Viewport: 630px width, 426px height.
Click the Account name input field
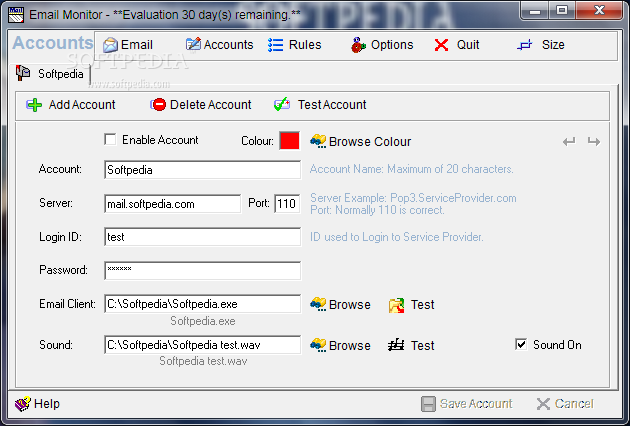click(x=202, y=170)
